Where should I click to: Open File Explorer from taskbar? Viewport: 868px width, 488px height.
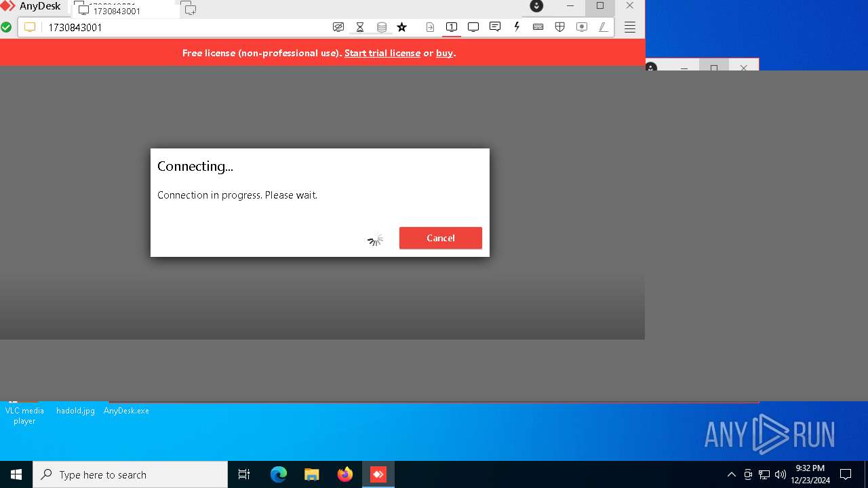(x=312, y=474)
